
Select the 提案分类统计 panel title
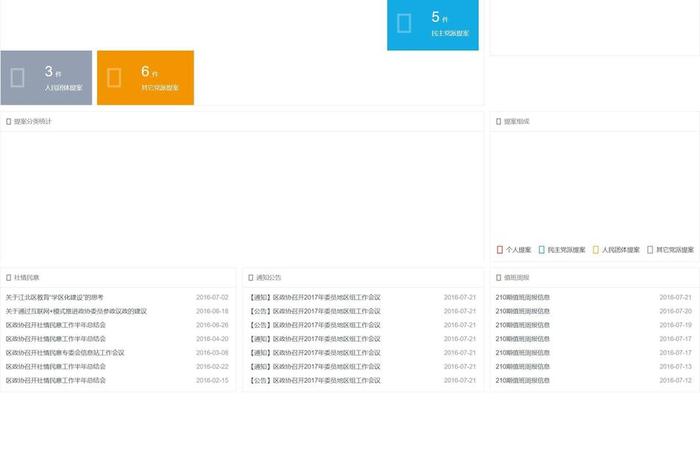pos(33,121)
